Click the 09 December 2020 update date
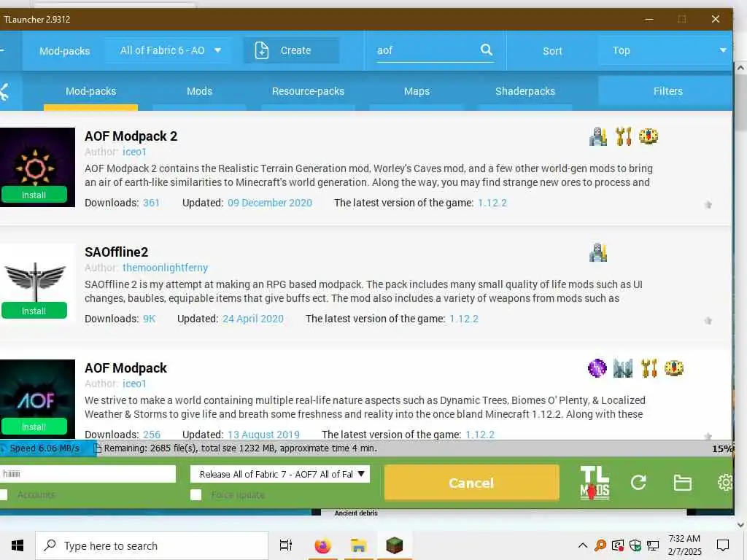Screen dimensions: 747x560 coord(270,203)
